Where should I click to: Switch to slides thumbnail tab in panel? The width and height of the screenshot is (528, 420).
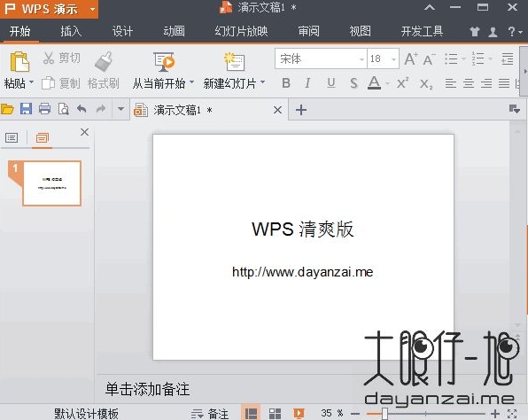coord(43,137)
